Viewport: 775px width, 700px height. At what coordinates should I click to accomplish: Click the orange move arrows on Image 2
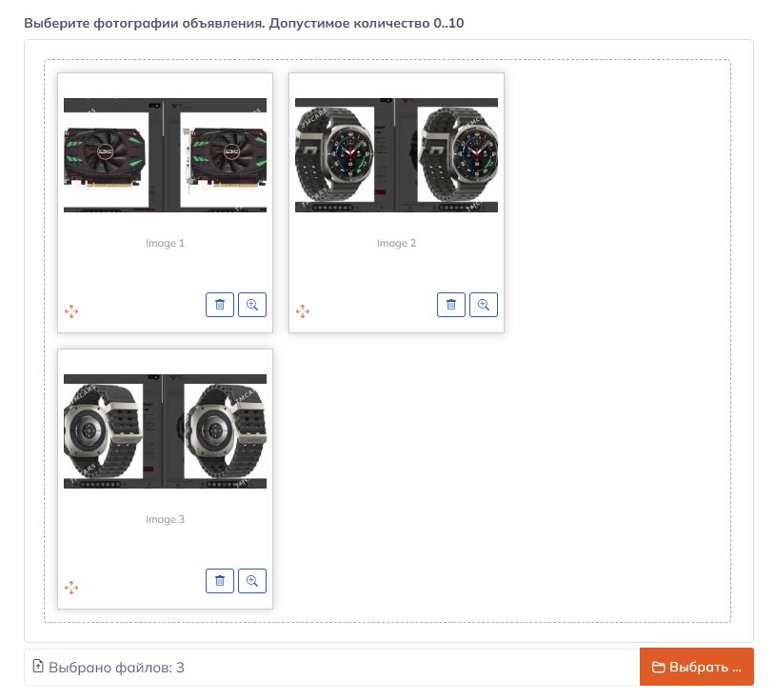point(302,311)
